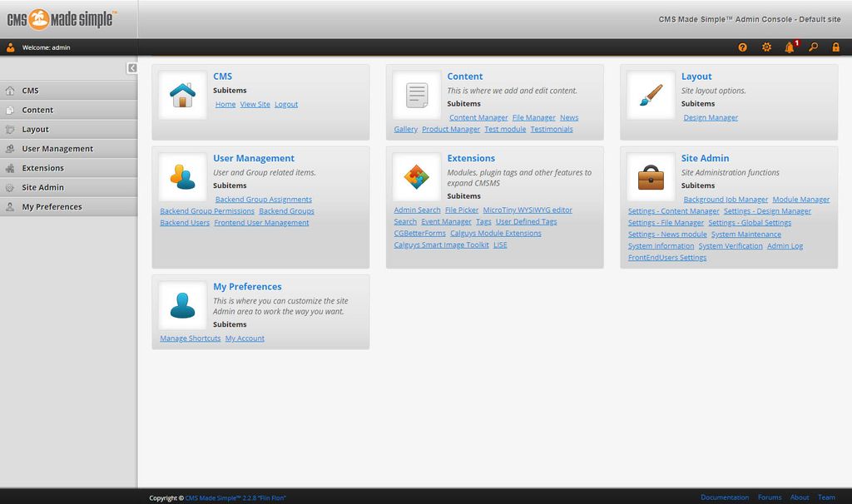This screenshot has width=852, height=504.
Task: Open Backend Group Permissions link
Action: [x=207, y=211]
